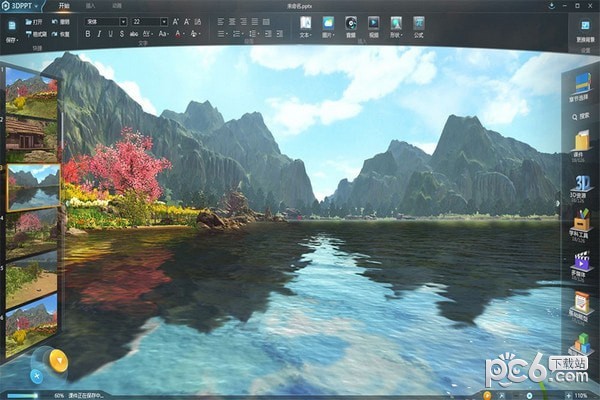Toggle bold text formatting
Viewport: 600px width, 400px height.
[x=88, y=33]
